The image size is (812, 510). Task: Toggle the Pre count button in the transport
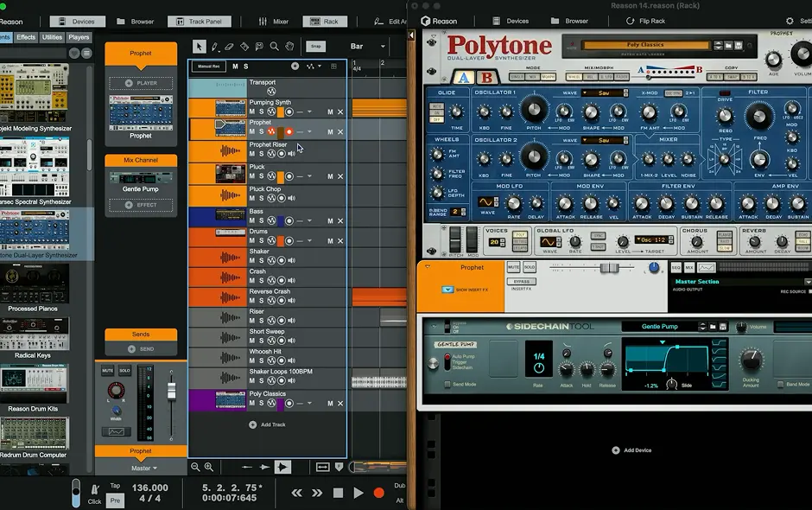pyautogui.click(x=115, y=500)
